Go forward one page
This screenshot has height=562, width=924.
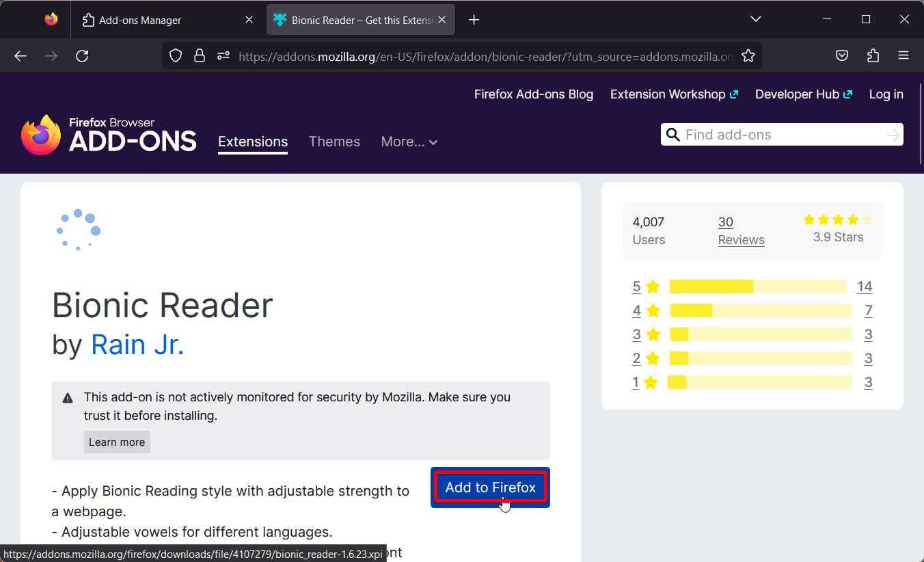point(51,56)
